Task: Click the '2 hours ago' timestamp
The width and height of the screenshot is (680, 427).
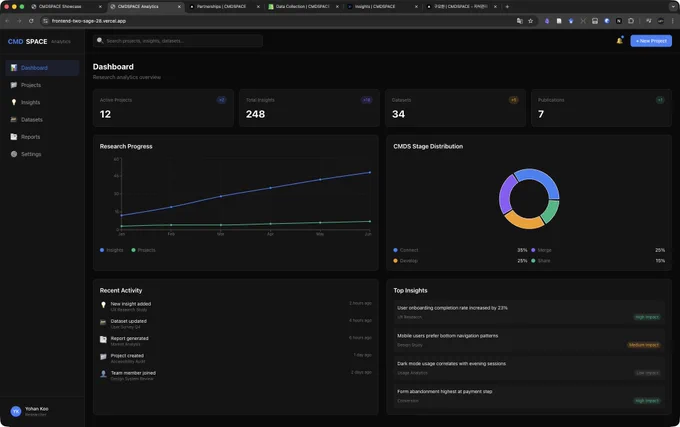Action: pyautogui.click(x=360, y=303)
